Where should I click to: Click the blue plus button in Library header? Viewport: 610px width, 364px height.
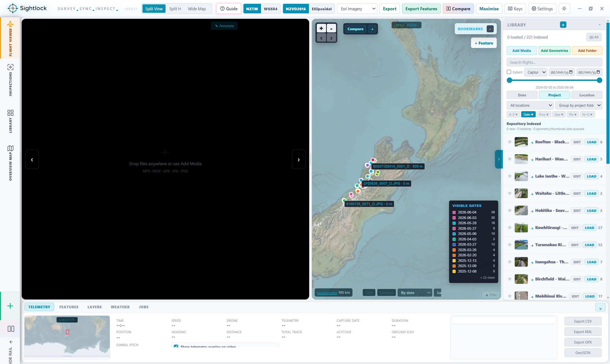coord(563,25)
